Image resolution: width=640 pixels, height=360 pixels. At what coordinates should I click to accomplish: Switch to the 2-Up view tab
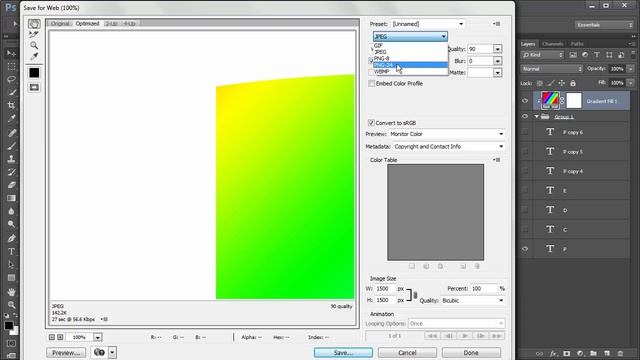point(111,23)
